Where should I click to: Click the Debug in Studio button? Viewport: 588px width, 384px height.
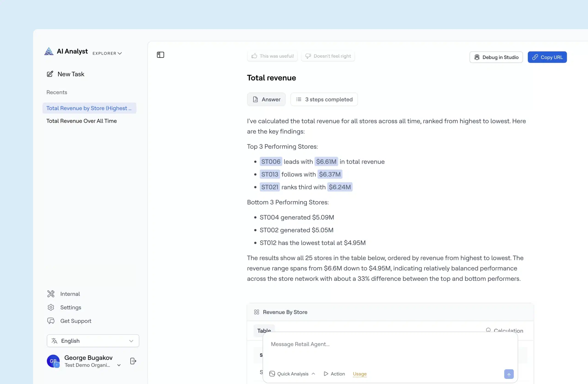[496, 57]
